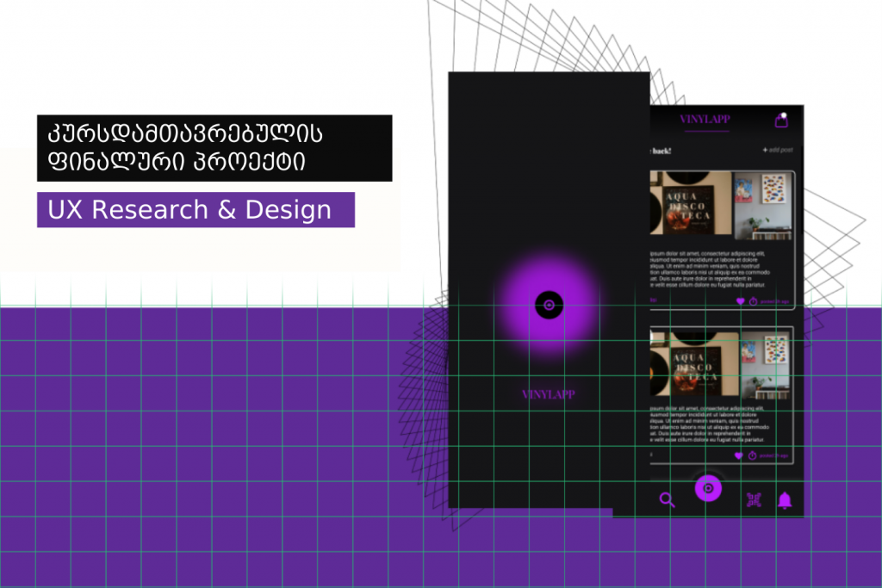The image size is (882, 588).
Task: Open the room photo in first post
Action: coord(761,203)
